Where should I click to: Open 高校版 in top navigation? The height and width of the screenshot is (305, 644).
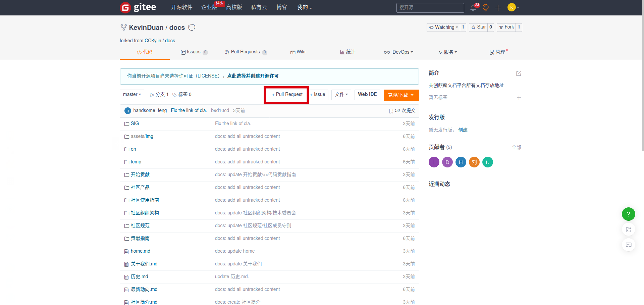(x=234, y=7)
